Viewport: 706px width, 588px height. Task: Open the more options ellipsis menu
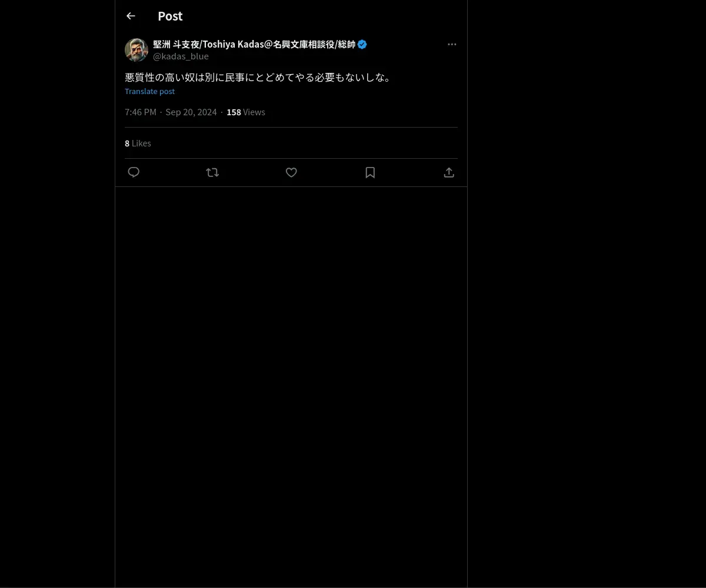point(452,44)
